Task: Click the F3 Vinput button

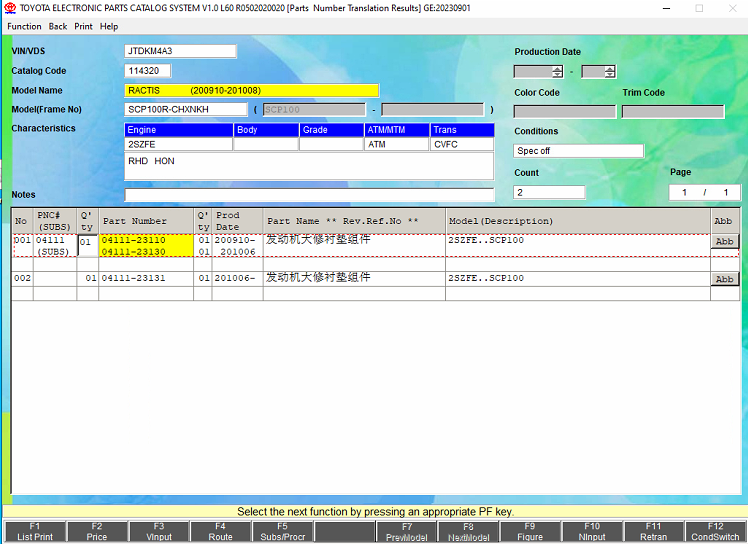Action: pos(159,532)
